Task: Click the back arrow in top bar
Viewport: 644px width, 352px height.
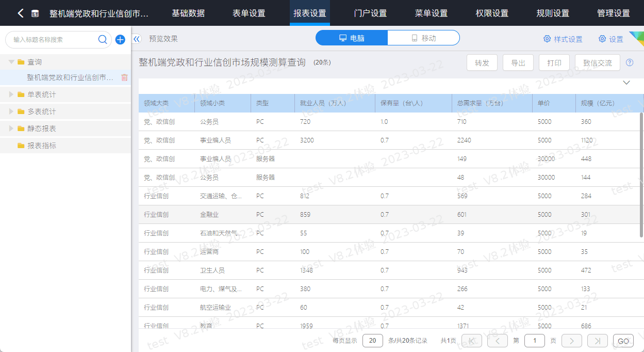Action: 20,13
